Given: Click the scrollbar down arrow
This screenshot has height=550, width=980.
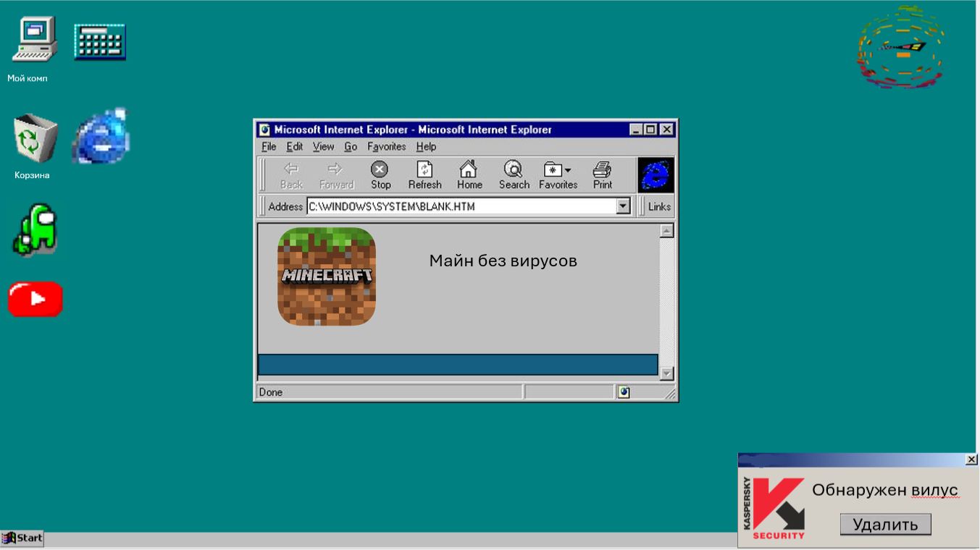Looking at the screenshot, I should click(667, 373).
